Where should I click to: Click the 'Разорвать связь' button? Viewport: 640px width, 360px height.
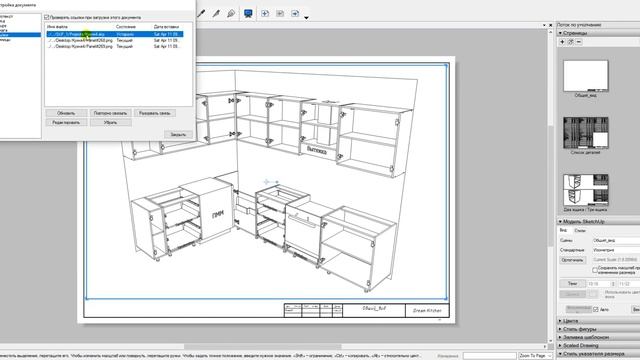(155, 113)
